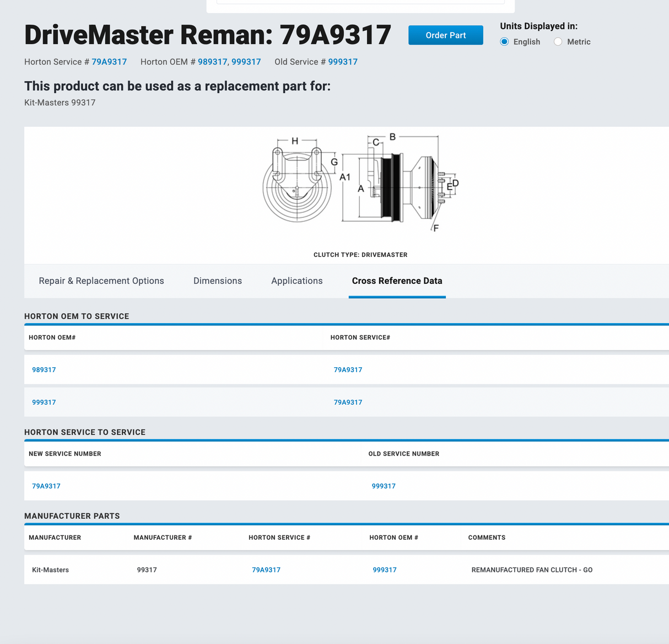
Task: Open Horton OEM # 999317 header link
Action: pos(246,62)
